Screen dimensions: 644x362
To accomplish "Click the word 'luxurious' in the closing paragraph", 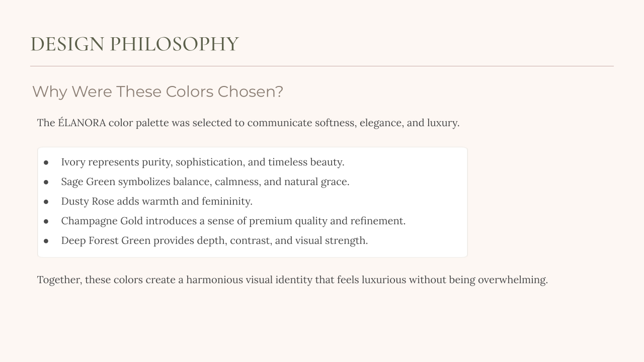I will coord(384,280).
